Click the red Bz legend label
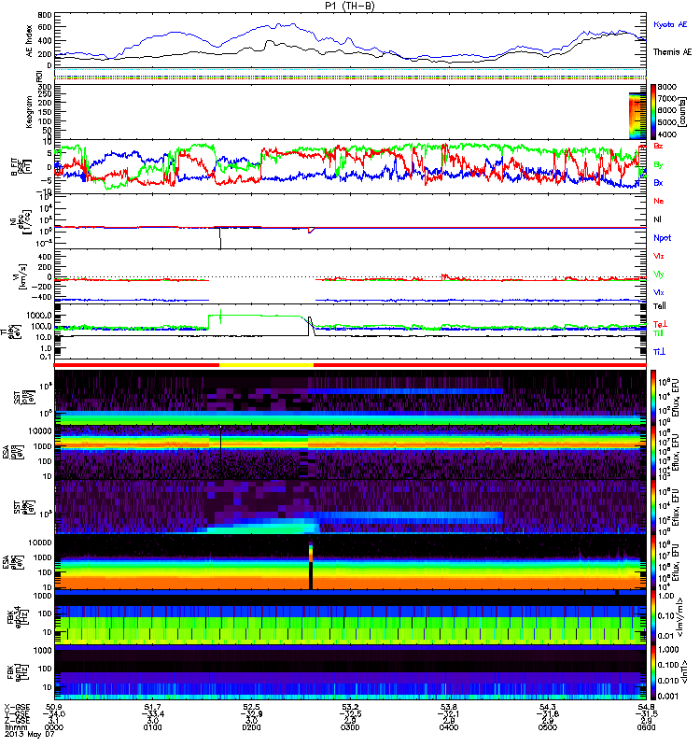700x747 pixels. coord(658,146)
